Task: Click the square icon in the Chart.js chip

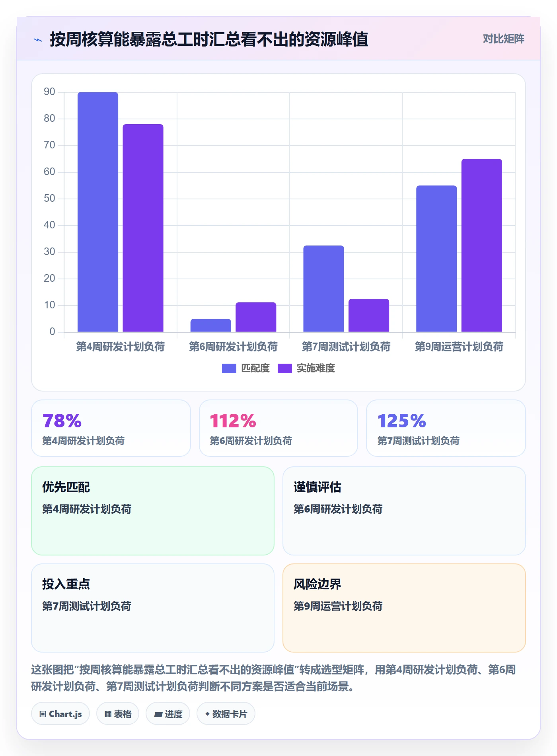Action: pos(43,714)
